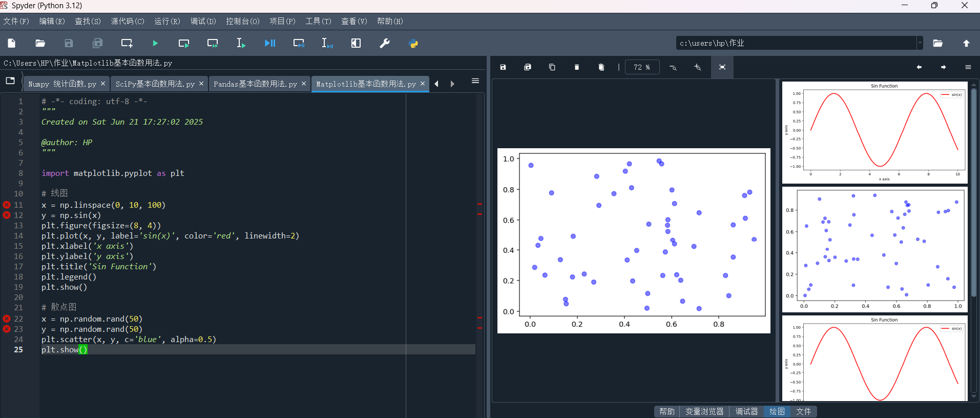Screen dimensions: 980x418
Task: Go to parent directory
Action: [967, 43]
